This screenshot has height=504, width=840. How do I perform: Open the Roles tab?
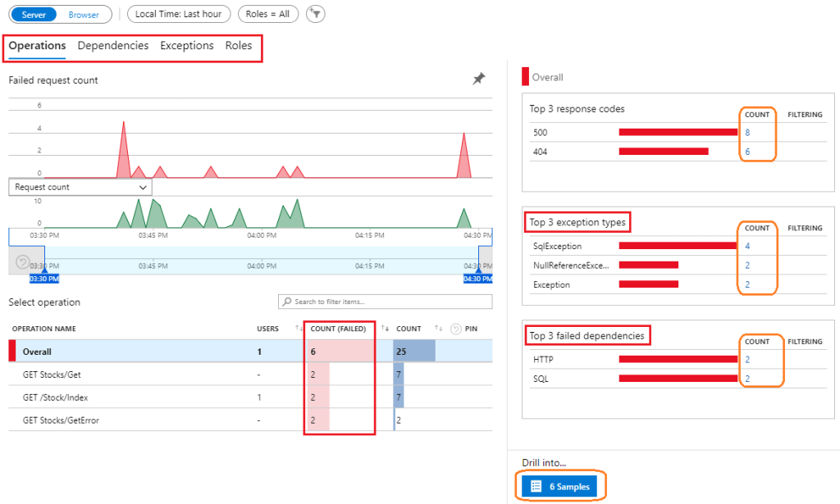(x=239, y=46)
